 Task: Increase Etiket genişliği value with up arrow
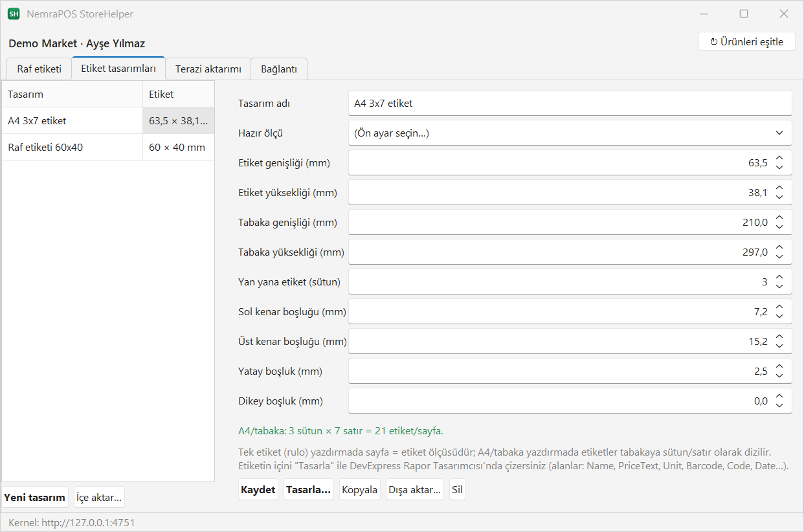[x=779, y=158]
